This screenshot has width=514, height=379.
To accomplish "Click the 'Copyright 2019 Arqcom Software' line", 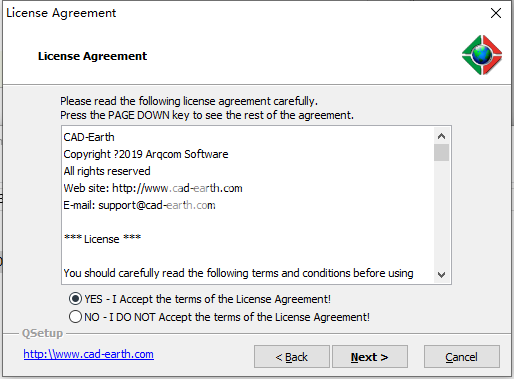I will [x=146, y=154].
